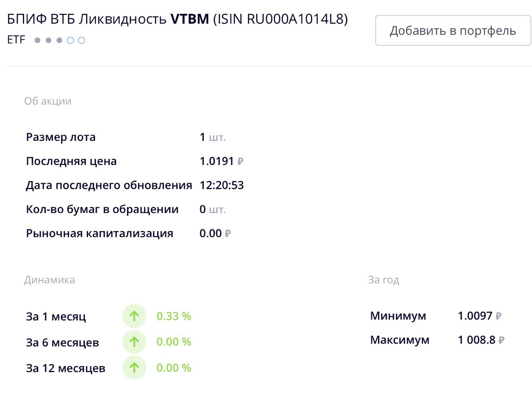Click the За 12 месяцев label

(x=66, y=368)
